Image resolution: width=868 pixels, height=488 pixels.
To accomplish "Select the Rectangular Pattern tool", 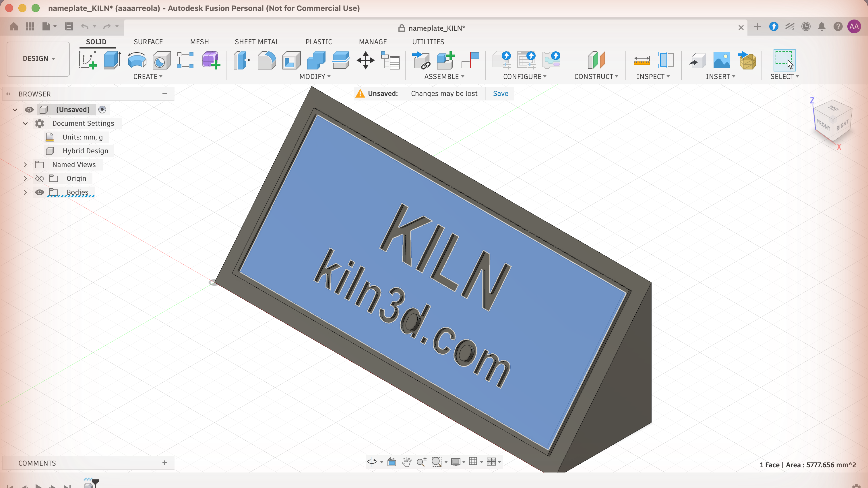I will point(186,60).
